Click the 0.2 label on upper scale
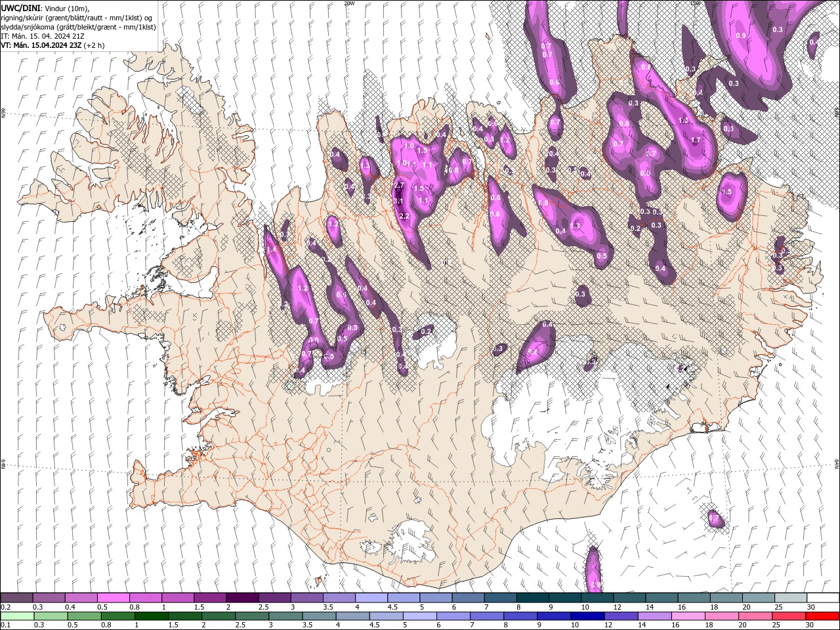This screenshot has height=630, width=840. (6, 607)
